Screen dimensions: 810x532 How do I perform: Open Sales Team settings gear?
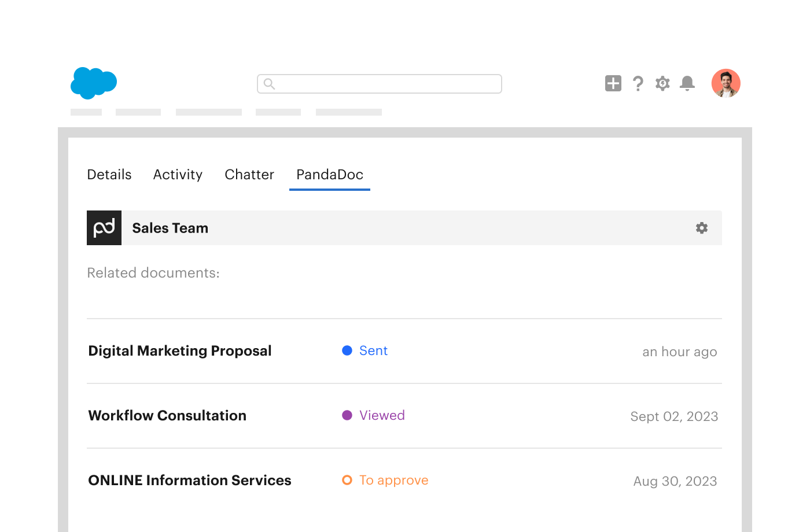pyautogui.click(x=702, y=228)
